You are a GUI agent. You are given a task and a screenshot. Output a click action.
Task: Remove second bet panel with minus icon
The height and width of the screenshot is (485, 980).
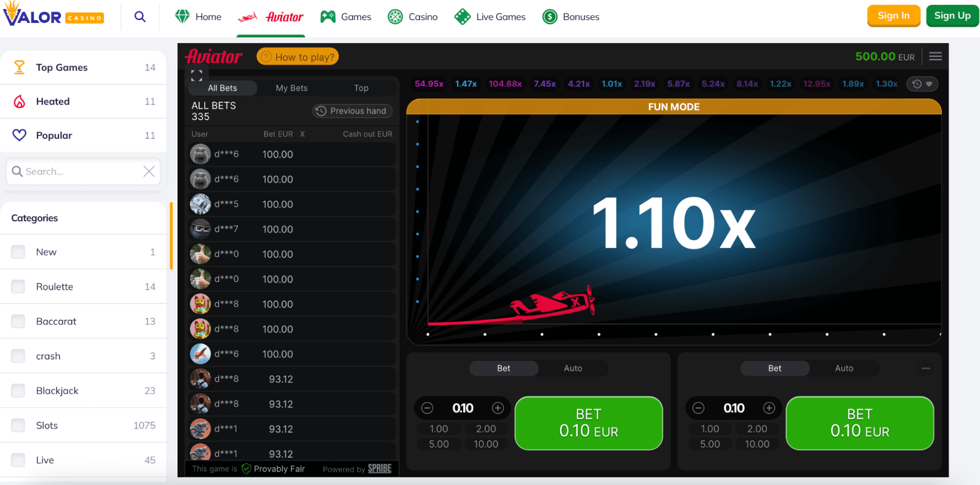point(926,368)
